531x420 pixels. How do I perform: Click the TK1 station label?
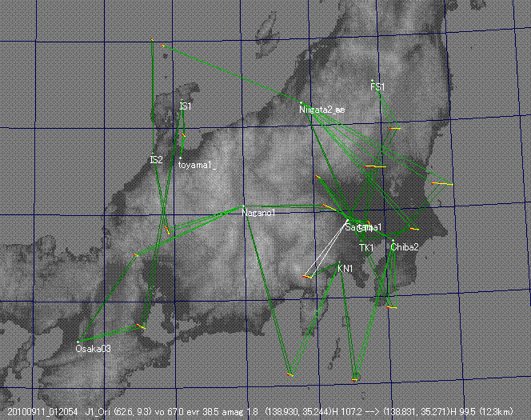click(366, 248)
